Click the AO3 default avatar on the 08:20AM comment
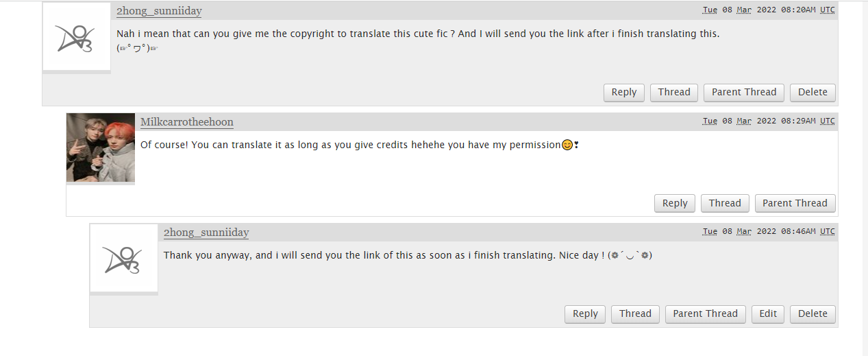This screenshot has height=356, width=868. point(77,38)
